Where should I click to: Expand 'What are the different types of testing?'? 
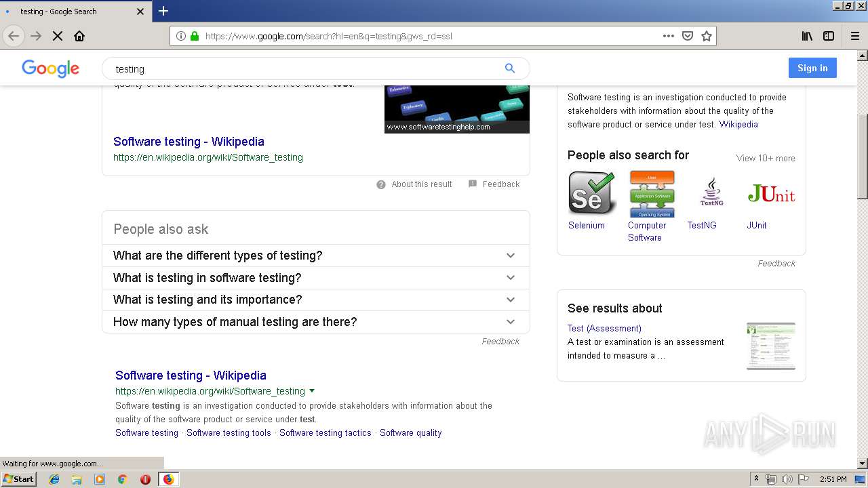pyautogui.click(x=315, y=256)
